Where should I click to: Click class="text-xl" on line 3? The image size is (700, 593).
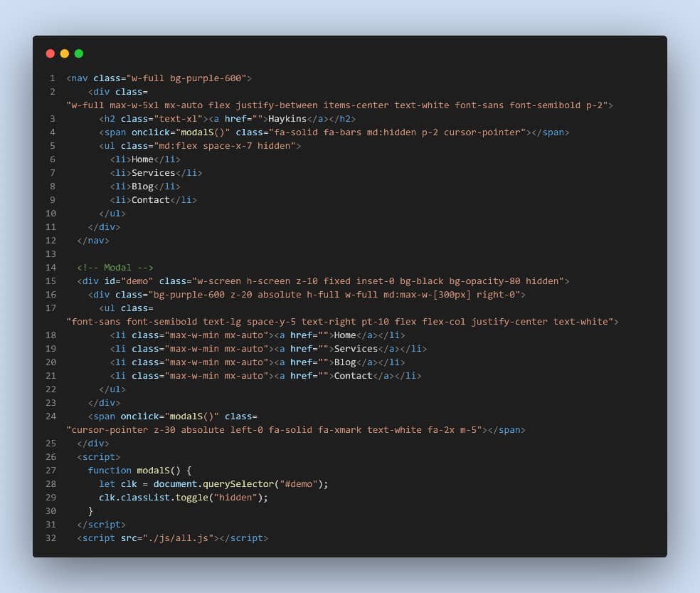pos(161,119)
